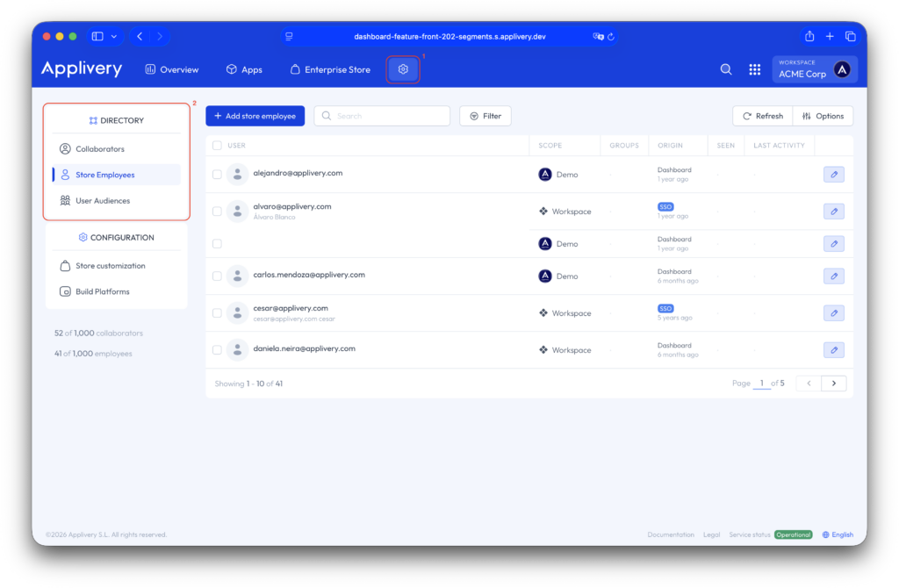Click the search magnifier icon in header
The image size is (899, 588).
pyautogui.click(x=726, y=69)
